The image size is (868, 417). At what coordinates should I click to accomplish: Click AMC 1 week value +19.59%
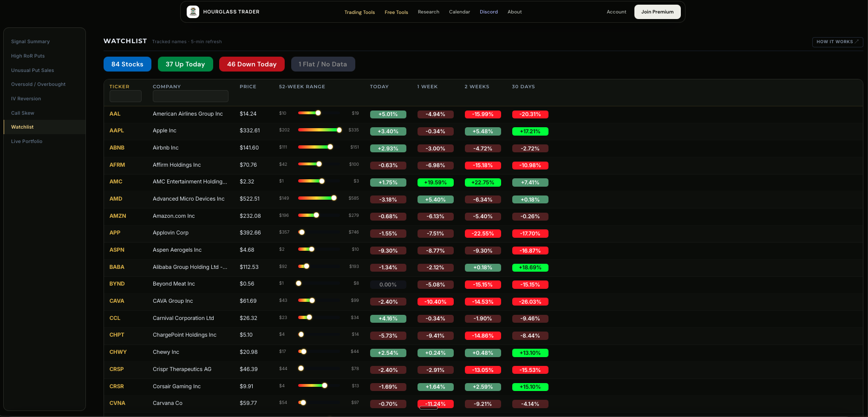click(x=435, y=182)
